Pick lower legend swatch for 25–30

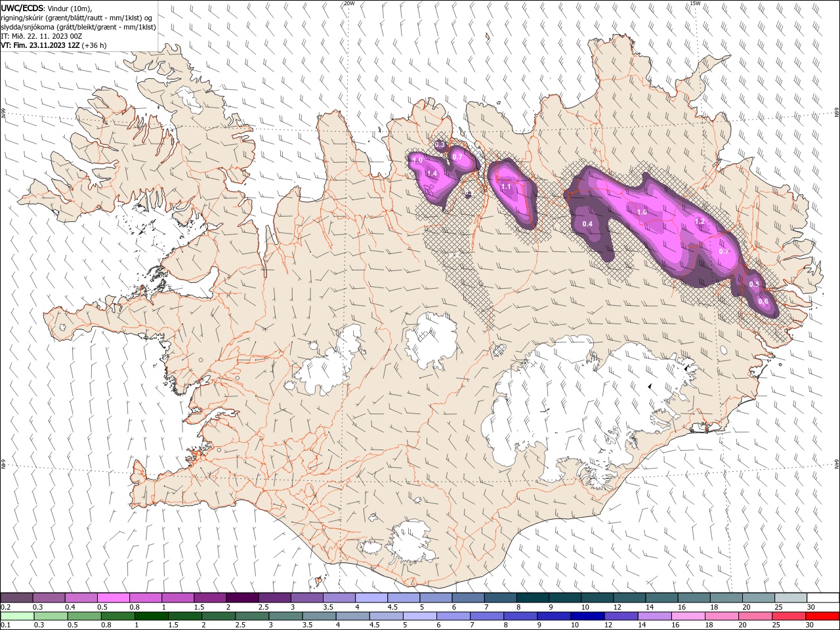coord(789,616)
